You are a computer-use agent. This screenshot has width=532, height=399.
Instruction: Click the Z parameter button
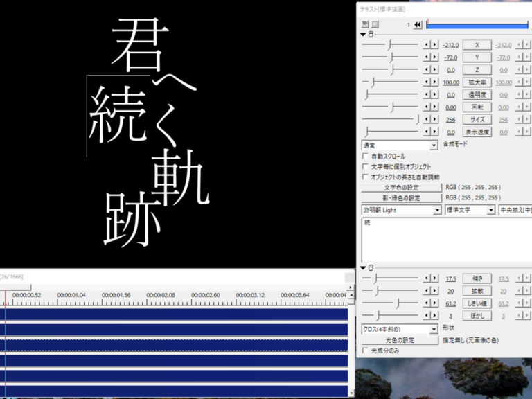tap(477, 69)
